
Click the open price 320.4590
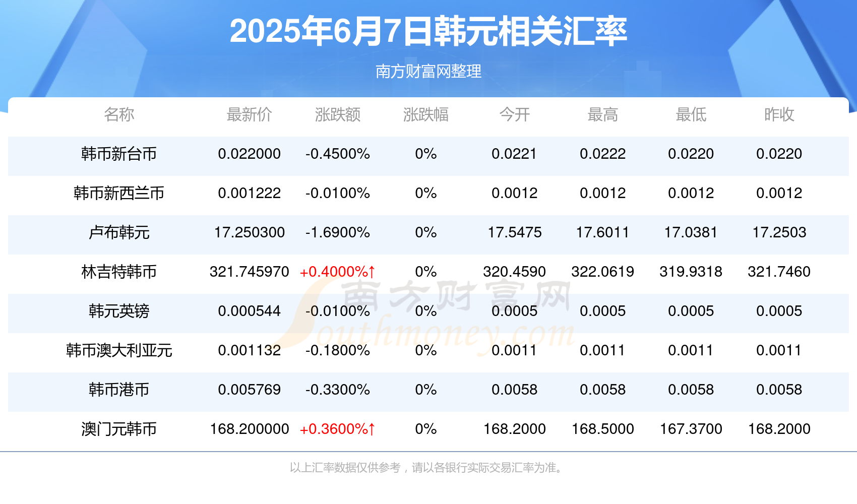(x=514, y=272)
